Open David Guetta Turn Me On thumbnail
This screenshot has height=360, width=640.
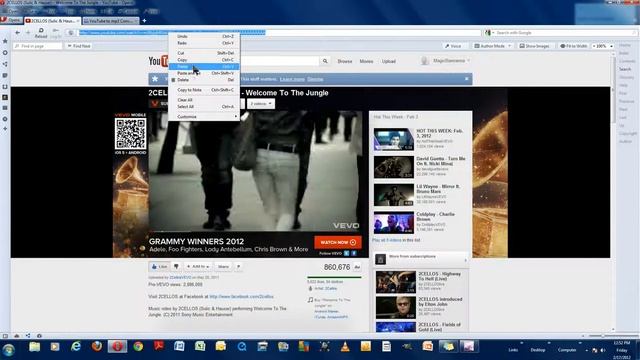coord(393,167)
